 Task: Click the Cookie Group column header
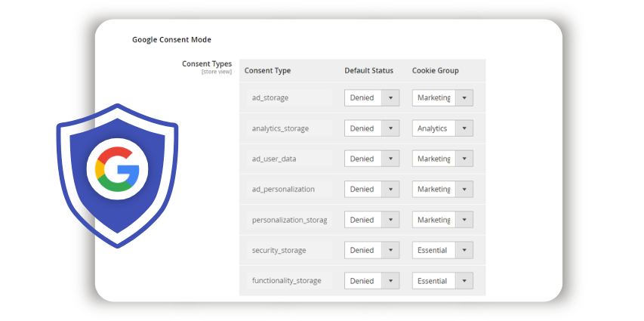click(436, 71)
